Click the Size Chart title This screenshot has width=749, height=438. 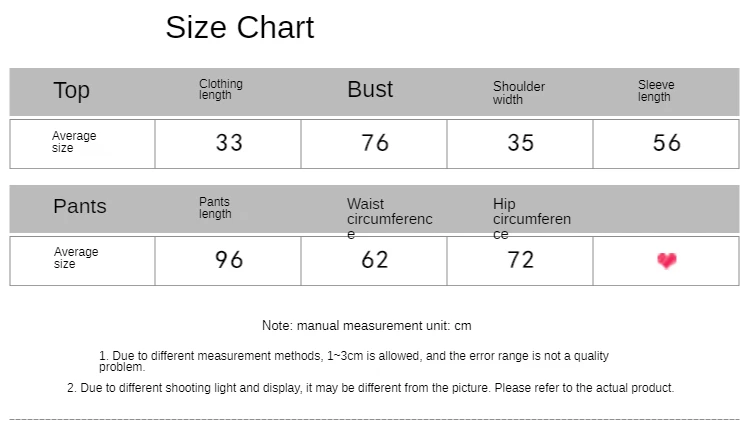pos(240,27)
